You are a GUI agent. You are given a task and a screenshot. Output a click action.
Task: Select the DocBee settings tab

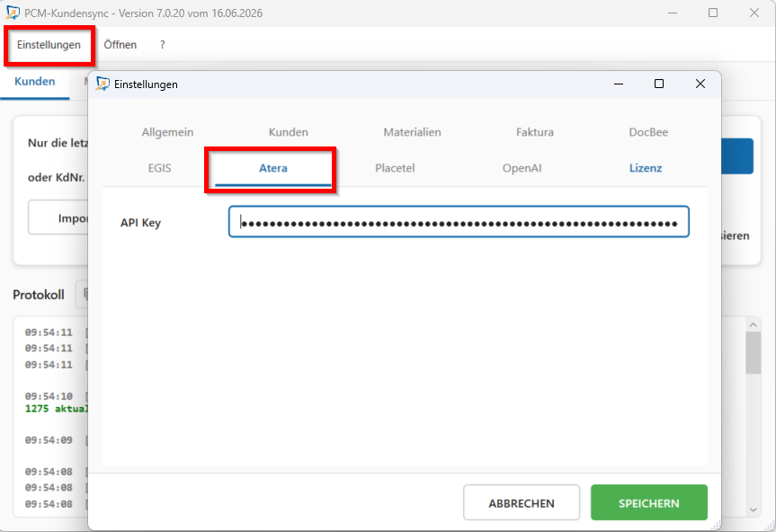[648, 132]
